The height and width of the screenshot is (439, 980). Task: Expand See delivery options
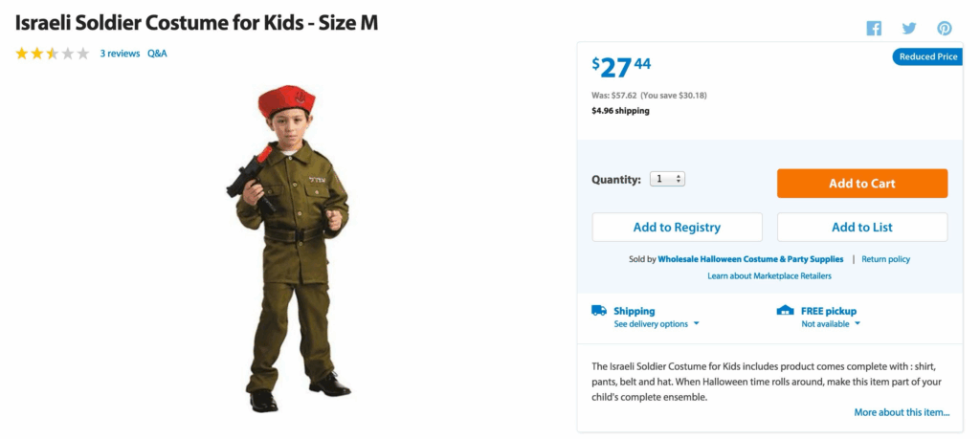pos(657,324)
